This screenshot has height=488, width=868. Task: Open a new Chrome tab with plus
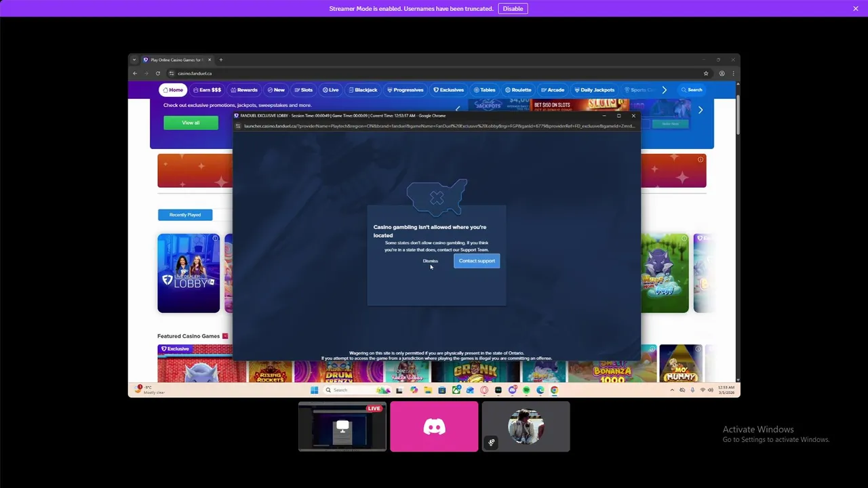pyautogui.click(x=220, y=60)
